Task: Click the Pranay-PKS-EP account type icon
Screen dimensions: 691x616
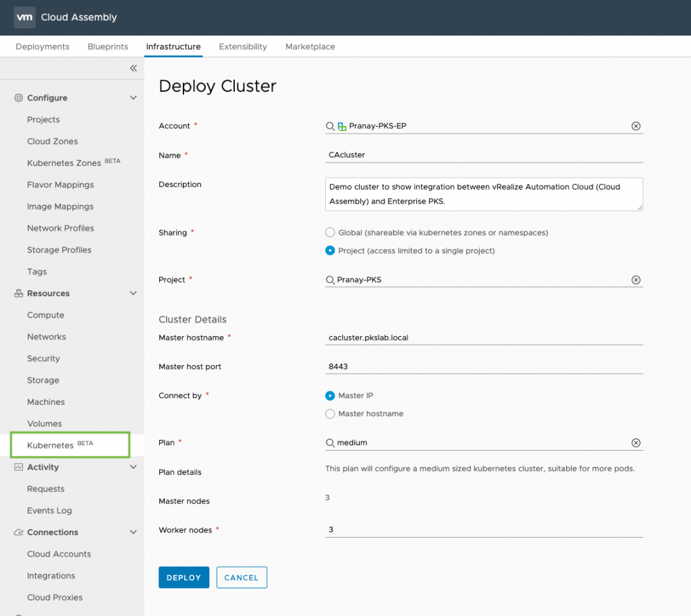Action: (342, 126)
